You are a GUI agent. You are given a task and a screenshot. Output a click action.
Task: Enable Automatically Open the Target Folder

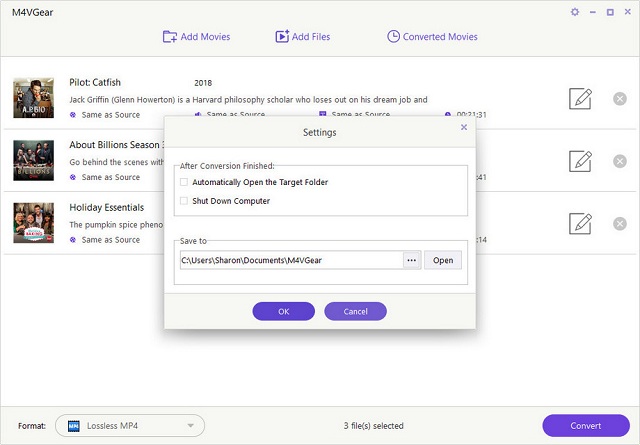pyautogui.click(x=183, y=182)
